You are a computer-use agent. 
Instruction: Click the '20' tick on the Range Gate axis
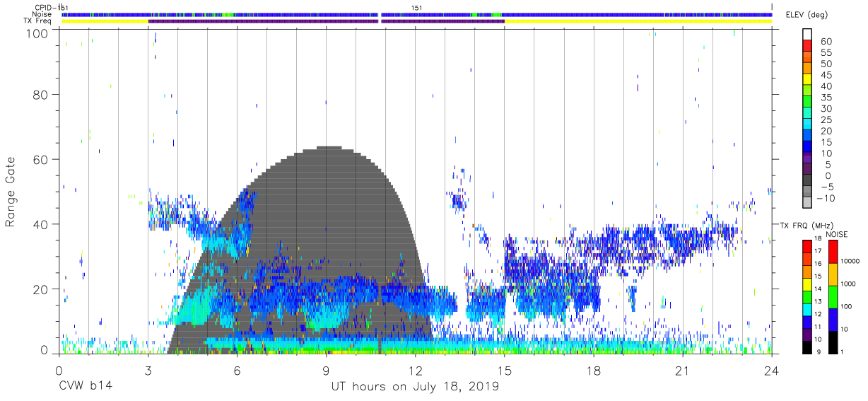[40, 289]
